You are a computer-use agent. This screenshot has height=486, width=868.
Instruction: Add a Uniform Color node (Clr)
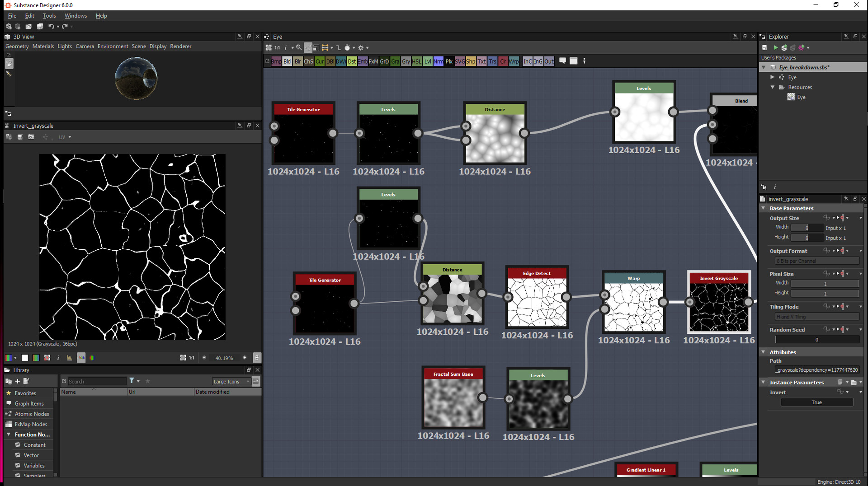[503, 61]
